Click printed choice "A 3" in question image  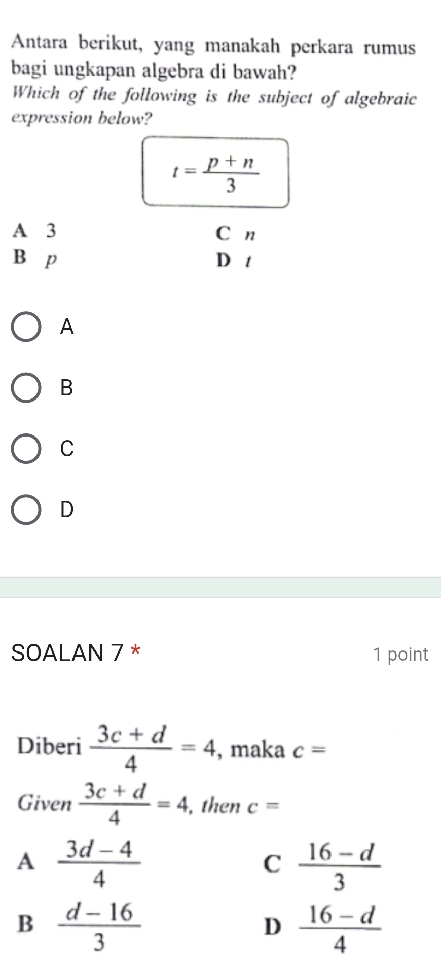(35, 231)
